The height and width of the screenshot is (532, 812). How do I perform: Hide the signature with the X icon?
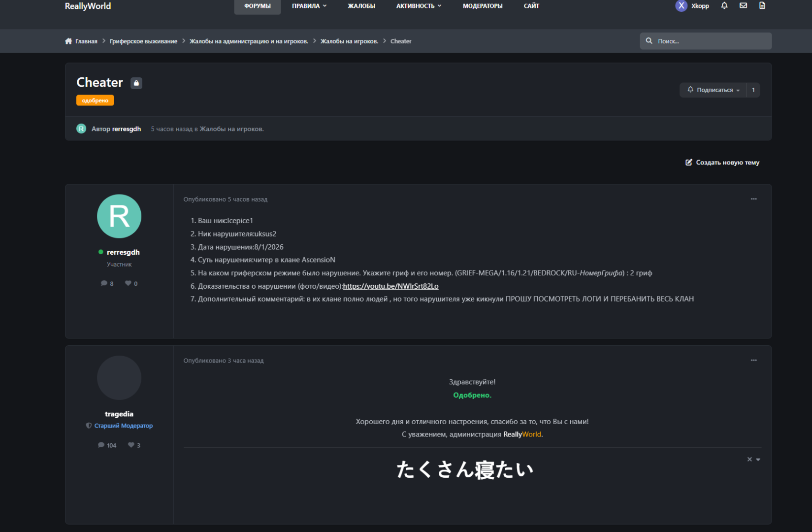[x=749, y=459]
